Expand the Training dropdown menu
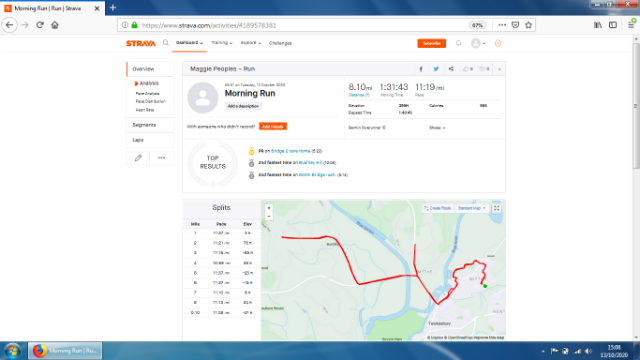Viewport: 640px width, 360px height. pos(222,43)
